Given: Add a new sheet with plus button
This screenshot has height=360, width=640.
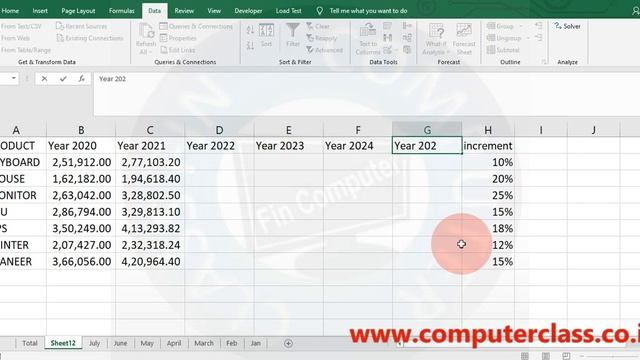Looking at the screenshot, I should click(288, 343).
